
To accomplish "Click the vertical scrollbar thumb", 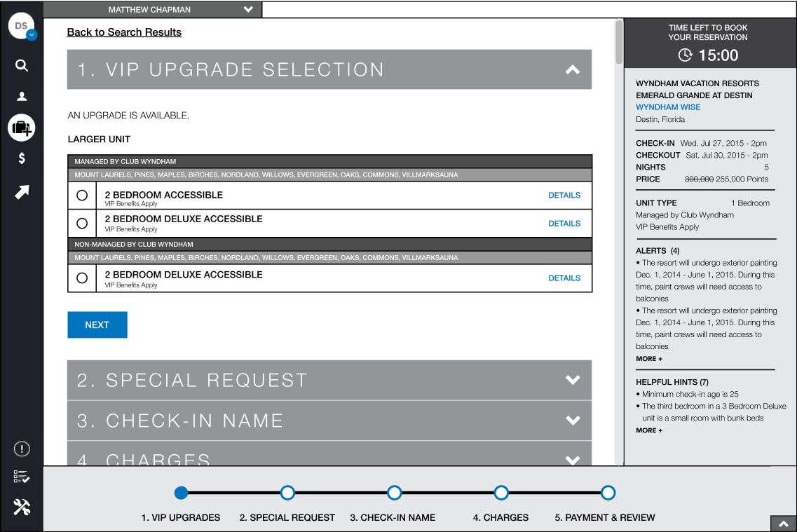I will [618, 42].
